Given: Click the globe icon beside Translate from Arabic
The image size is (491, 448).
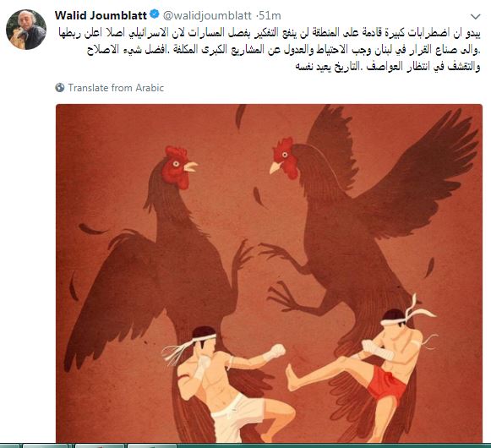Looking at the screenshot, I should (60, 88).
